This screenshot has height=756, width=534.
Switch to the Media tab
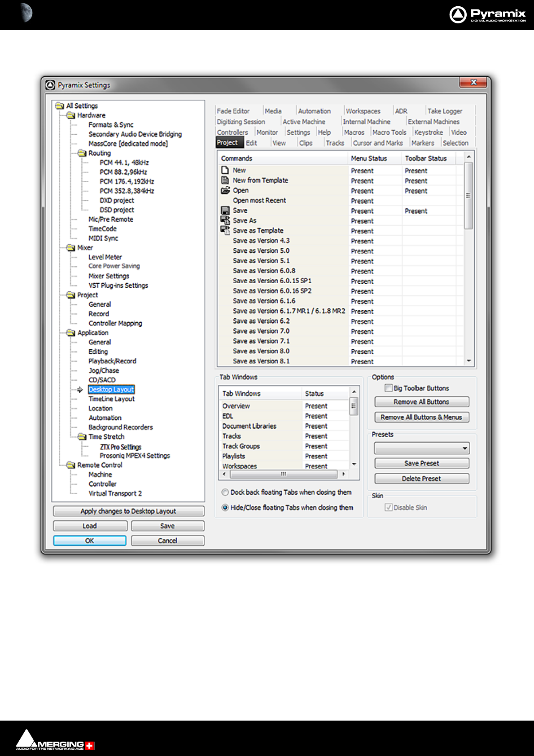(273, 111)
